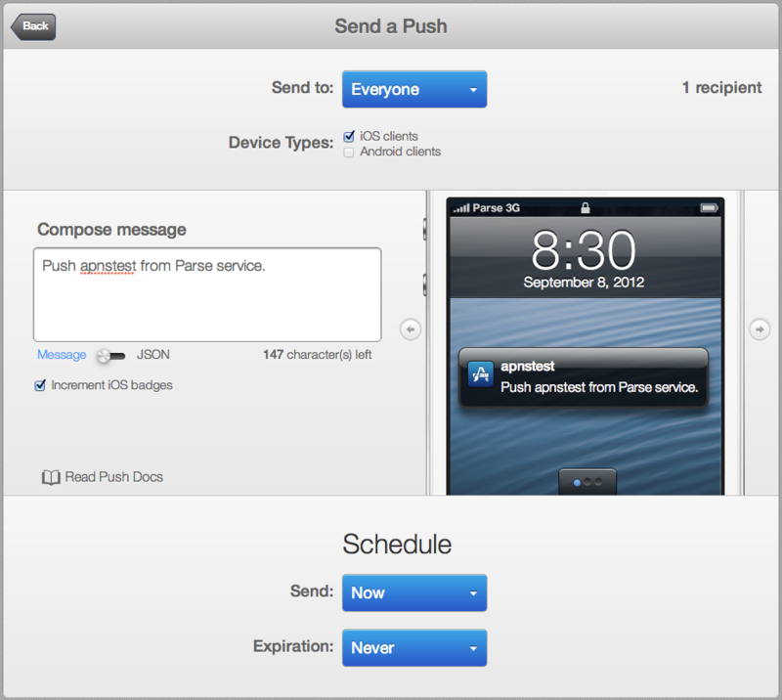782x700 pixels.
Task: Click the Schedule heading
Action: point(397,544)
